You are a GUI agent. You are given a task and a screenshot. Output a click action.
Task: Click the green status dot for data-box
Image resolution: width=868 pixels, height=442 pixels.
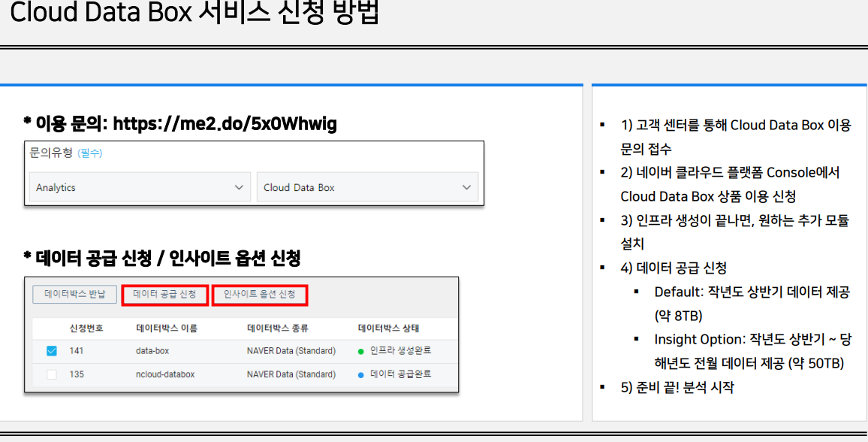(361, 351)
